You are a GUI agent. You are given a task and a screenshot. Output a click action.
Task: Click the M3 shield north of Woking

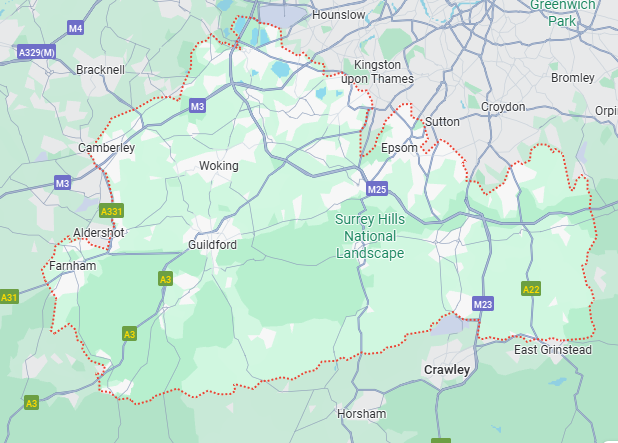[197, 106]
